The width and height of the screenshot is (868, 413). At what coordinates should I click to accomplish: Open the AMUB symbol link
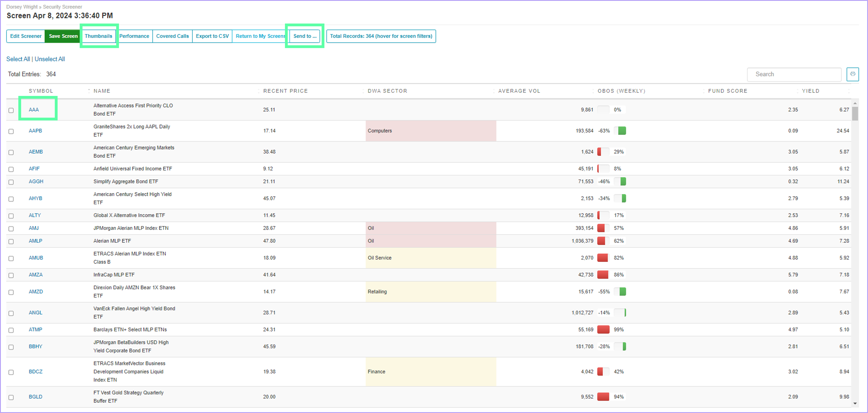point(36,258)
